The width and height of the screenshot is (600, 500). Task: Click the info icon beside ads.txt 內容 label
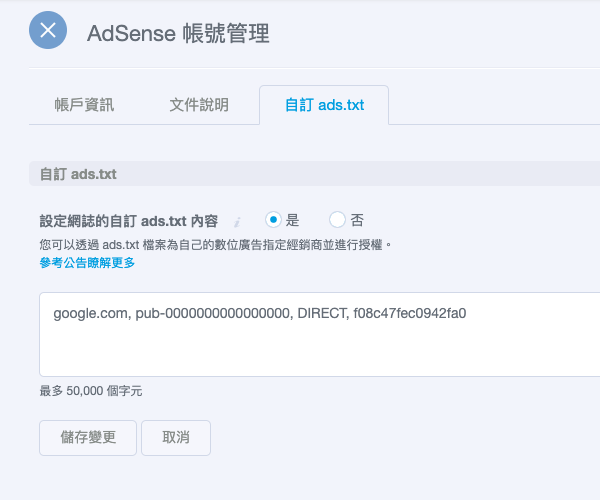coord(237,221)
